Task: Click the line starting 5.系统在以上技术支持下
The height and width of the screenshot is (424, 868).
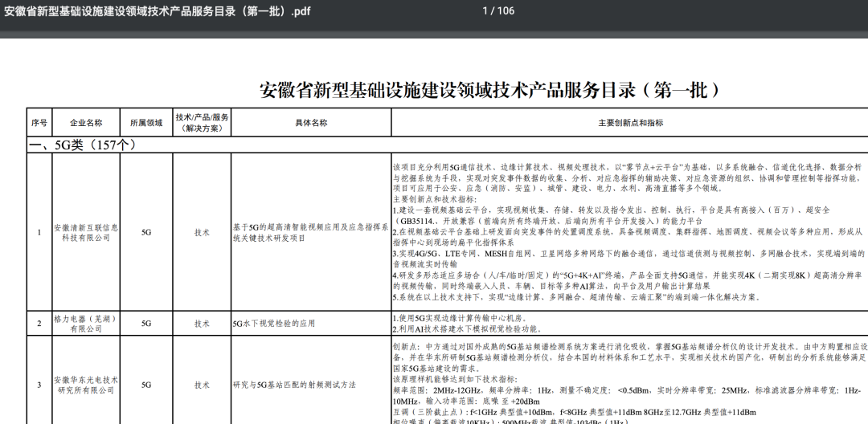Action: click(x=577, y=297)
